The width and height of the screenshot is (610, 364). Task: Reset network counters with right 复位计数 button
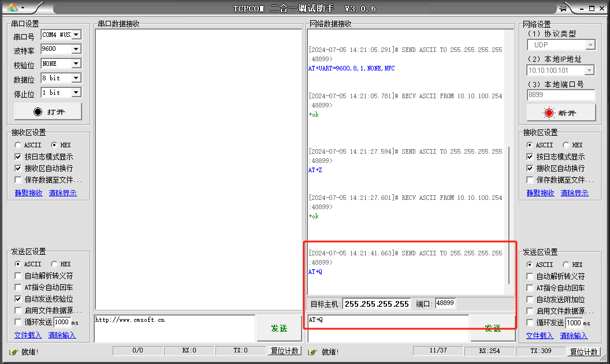pyautogui.click(x=583, y=351)
